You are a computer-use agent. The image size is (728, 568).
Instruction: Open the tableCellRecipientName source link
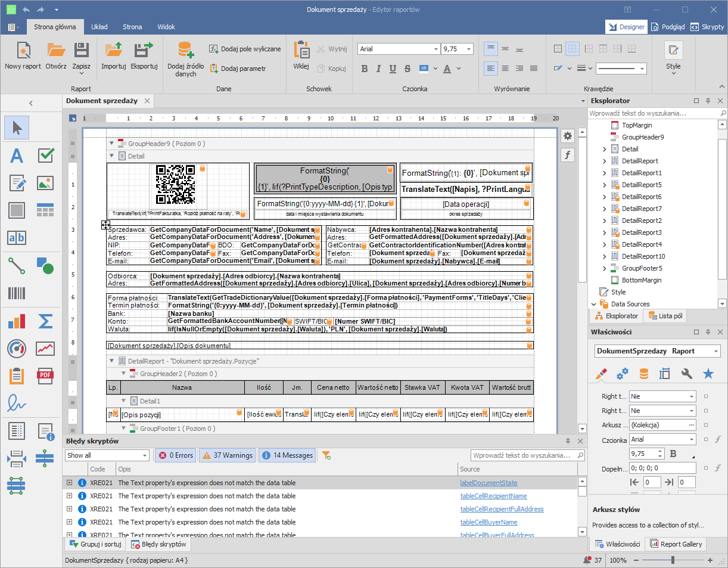point(493,496)
